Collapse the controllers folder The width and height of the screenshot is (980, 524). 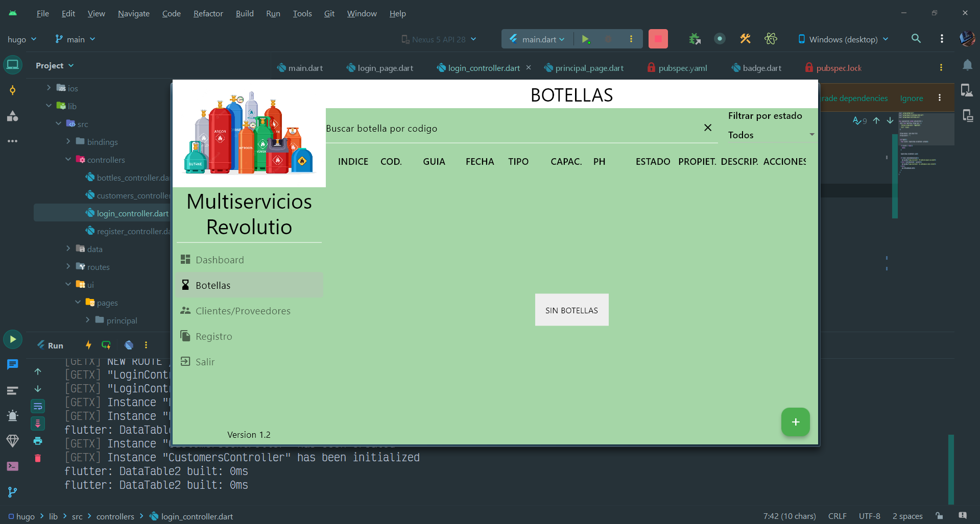click(68, 159)
